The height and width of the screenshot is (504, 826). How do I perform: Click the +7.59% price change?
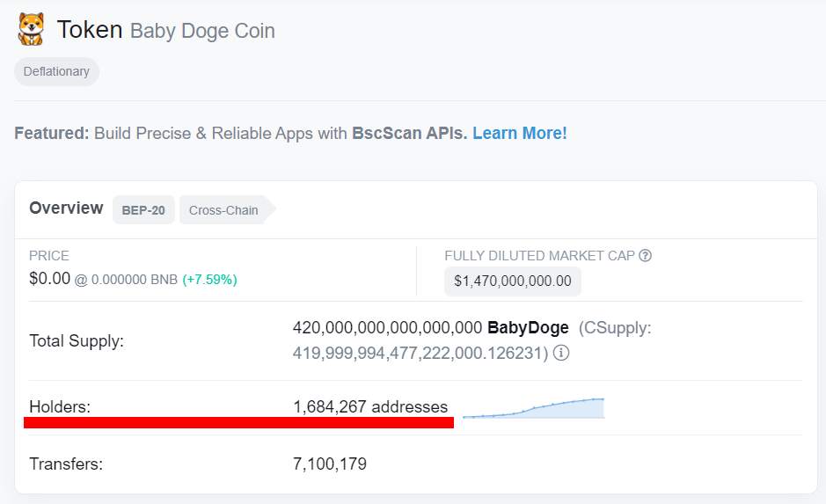(x=209, y=280)
